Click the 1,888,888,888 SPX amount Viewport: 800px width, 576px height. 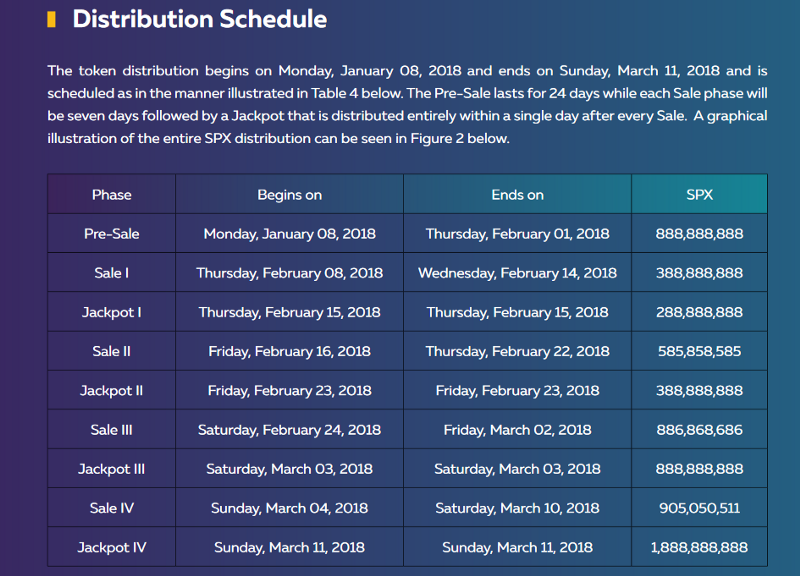click(699, 547)
